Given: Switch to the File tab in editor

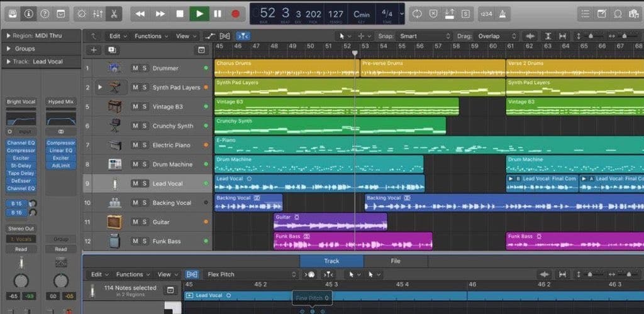Looking at the screenshot, I should coord(395,261).
